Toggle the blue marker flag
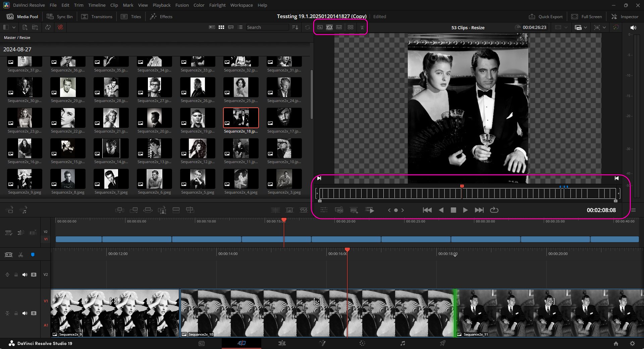This screenshot has width=644, height=349. click(x=33, y=255)
